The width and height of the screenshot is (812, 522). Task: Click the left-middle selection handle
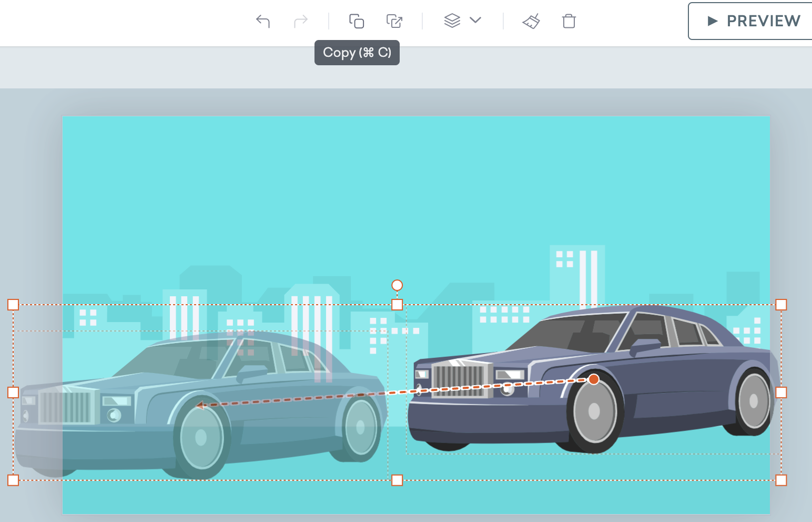(x=12, y=392)
